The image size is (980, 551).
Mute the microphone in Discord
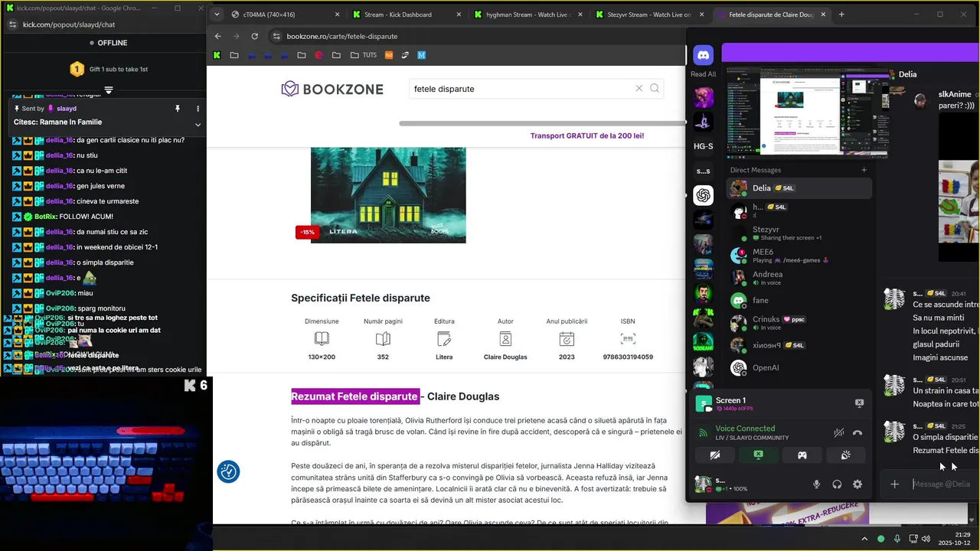(816, 484)
